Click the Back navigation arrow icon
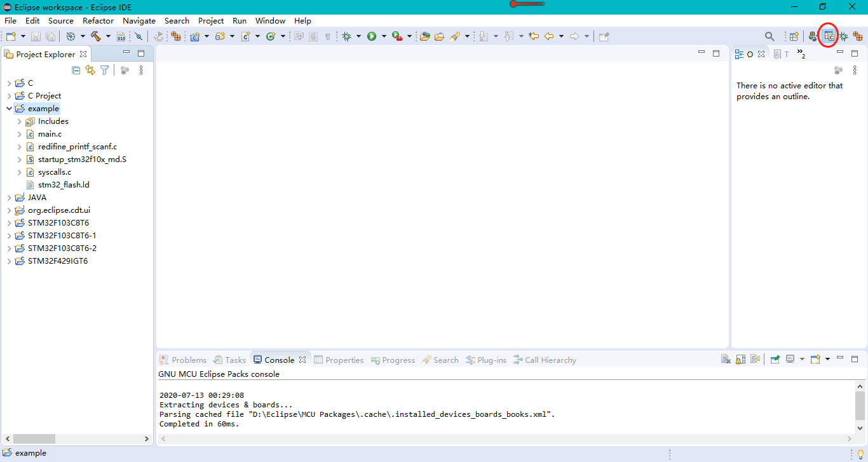The width and height of the screenshot is (868, 462). pos(549,37)
